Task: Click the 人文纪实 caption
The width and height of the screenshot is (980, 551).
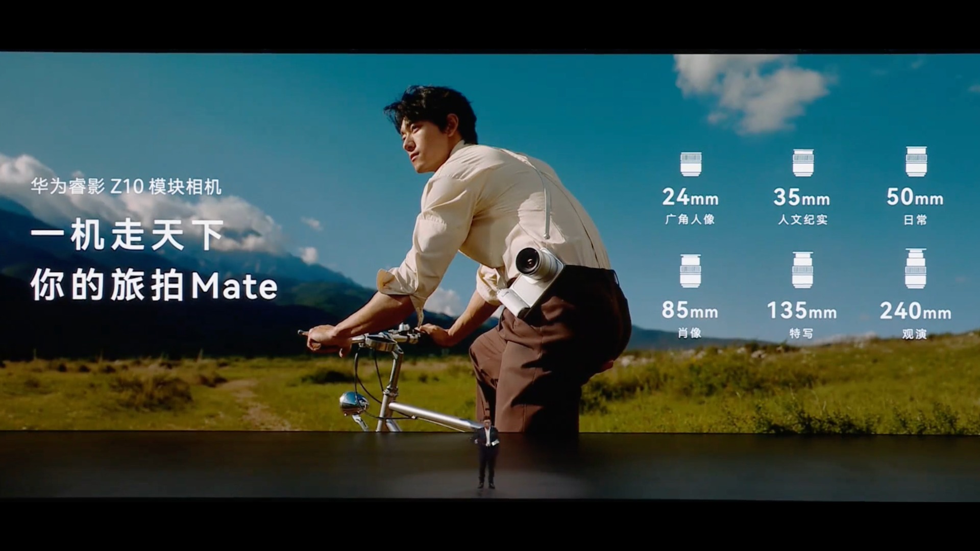Action: pyautogui.click(x=802, y=220)
